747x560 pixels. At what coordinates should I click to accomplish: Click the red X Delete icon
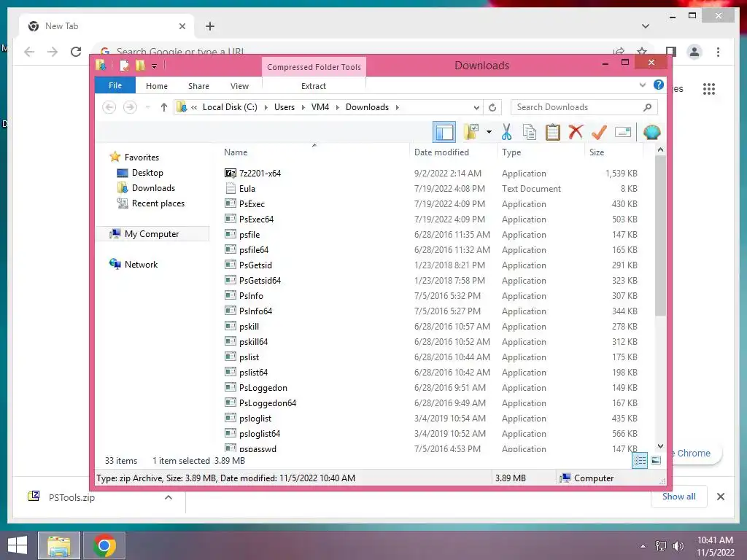coord(576,132)
